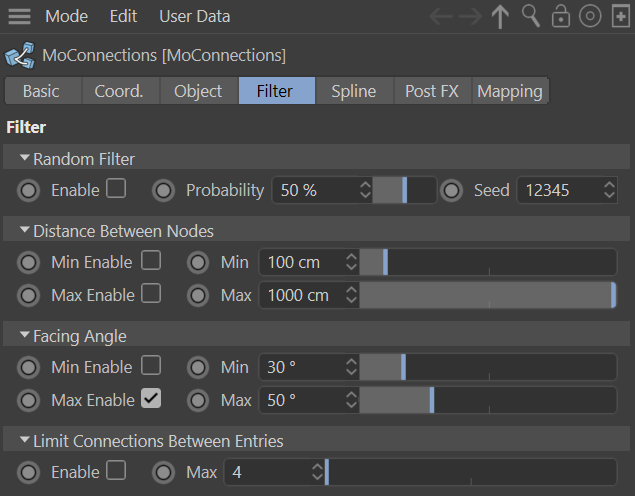Click the MoConnections object icon
This screenshot has height=496, width=635.
click(x=17, y=55)
